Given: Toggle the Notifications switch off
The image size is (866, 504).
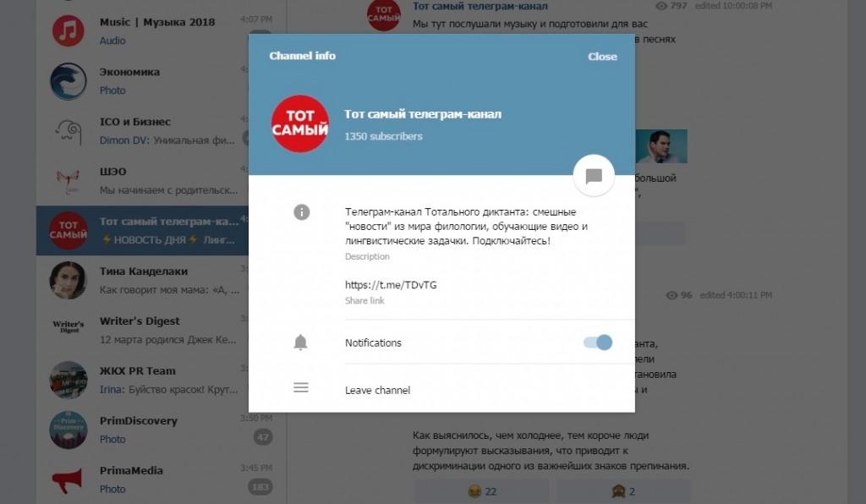Looking at the screenshot, I should [598, 342].
